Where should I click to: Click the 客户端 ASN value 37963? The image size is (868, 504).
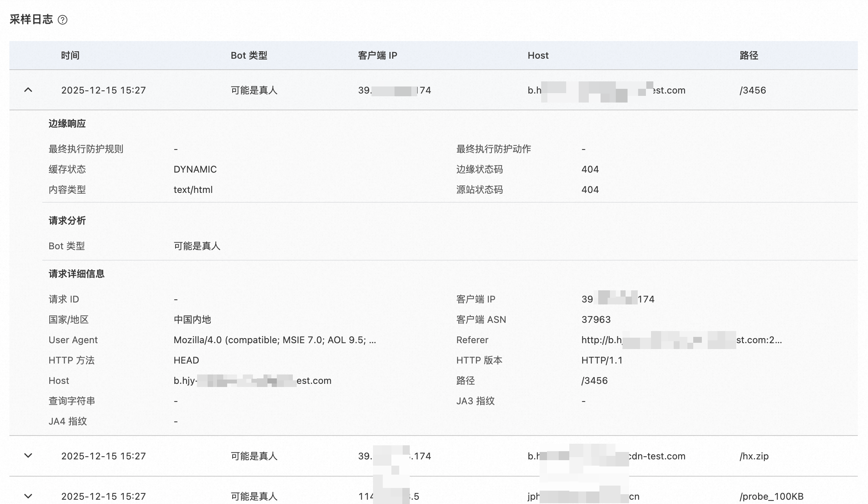596,320
